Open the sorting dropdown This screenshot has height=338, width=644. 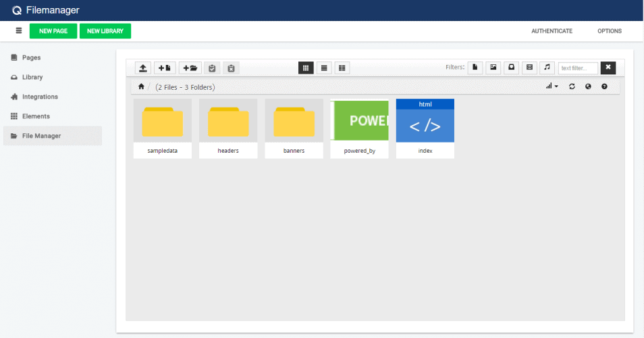point(552,87)
